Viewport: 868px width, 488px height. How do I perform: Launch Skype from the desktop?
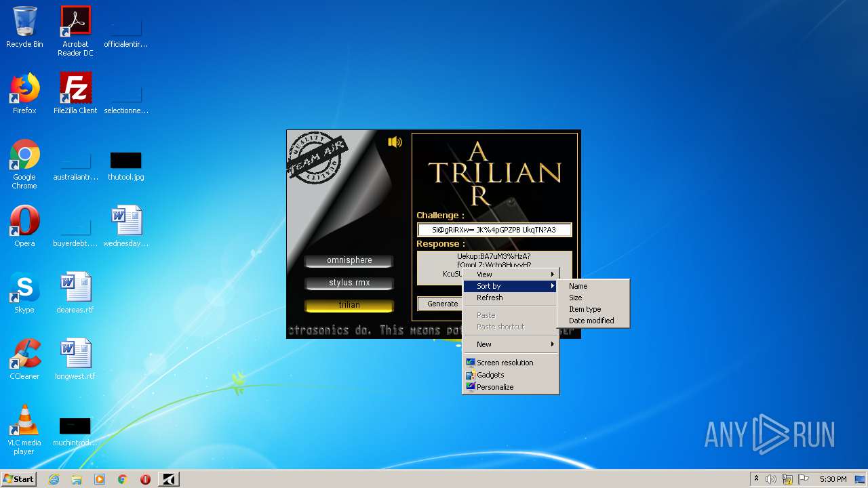pyautogui.click(x=24, y=293)
